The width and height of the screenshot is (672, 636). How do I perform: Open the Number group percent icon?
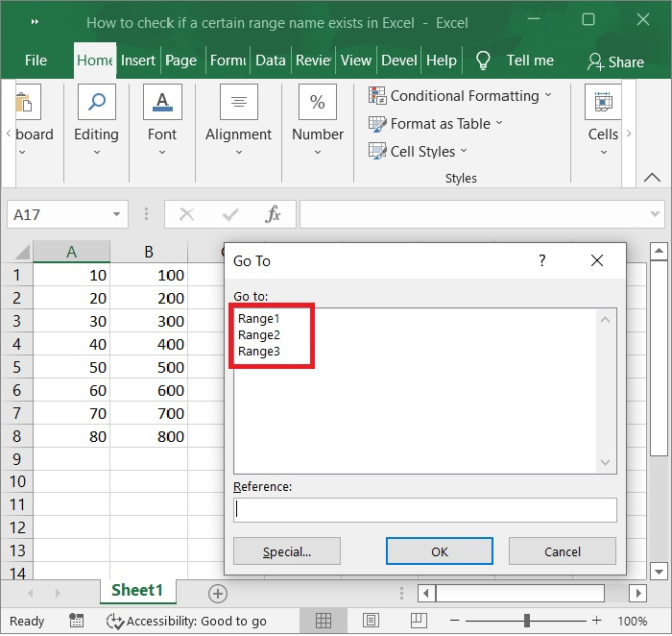(x=318, y=103)
